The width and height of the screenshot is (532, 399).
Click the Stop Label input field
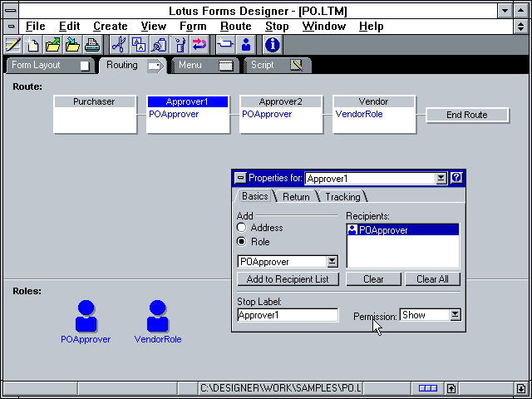pos(288,315)
